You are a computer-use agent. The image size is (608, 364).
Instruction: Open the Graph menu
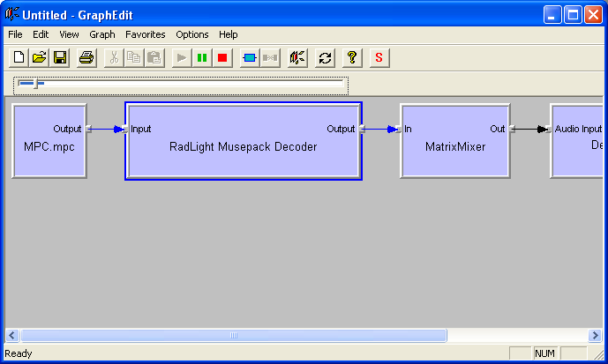tap(102, 34)
